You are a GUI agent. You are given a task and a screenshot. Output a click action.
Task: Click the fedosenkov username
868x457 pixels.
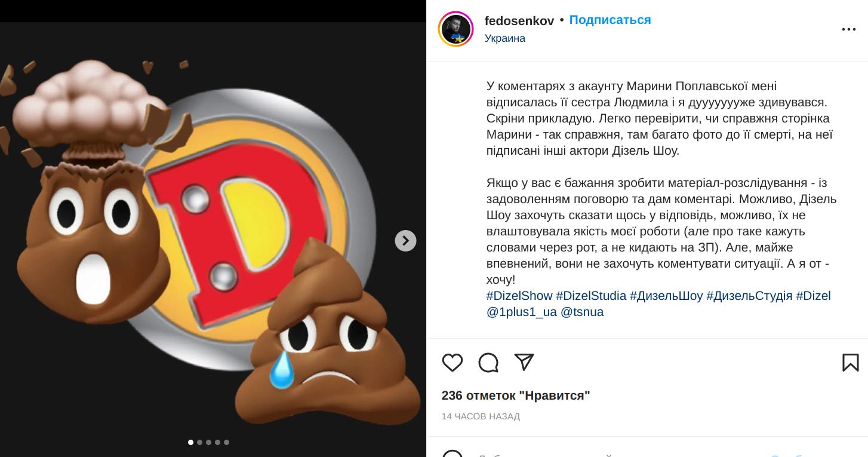point(519,21)
